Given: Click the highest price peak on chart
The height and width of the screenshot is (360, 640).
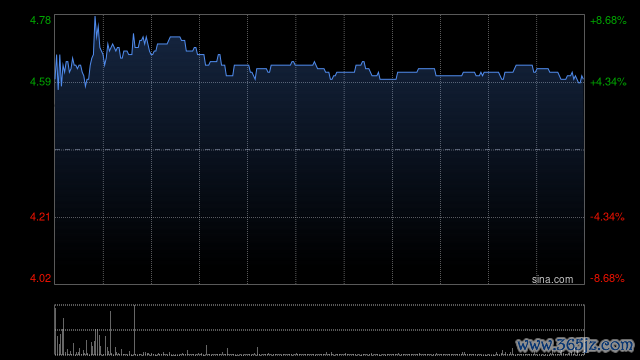Looking at the screenshot, I should (95, 17).
